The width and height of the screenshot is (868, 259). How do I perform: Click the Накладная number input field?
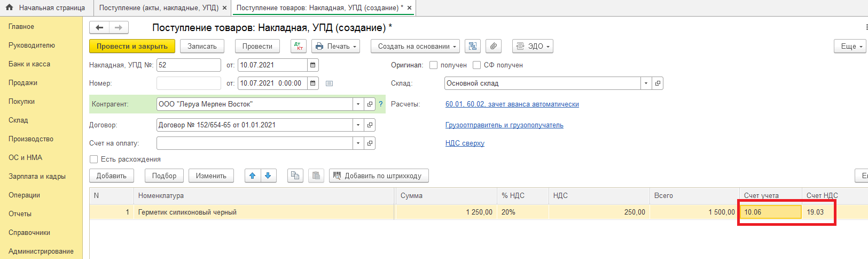[188, 65]
